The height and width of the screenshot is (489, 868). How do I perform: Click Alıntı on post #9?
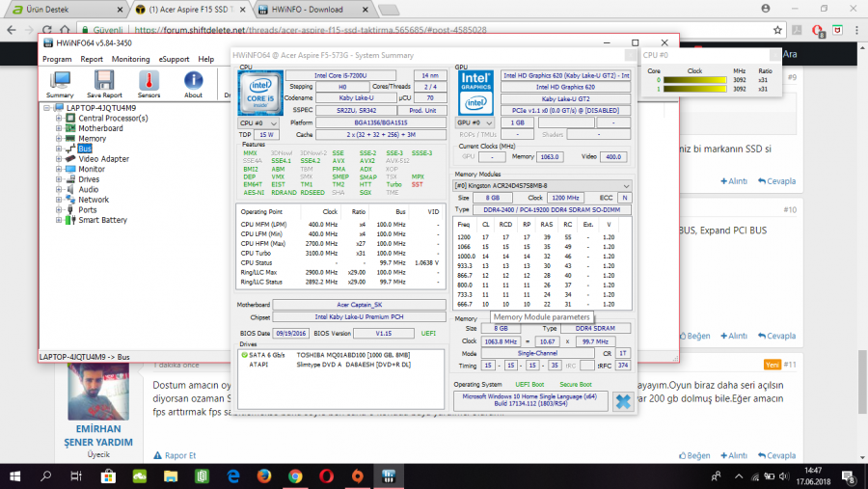[734, 181]
